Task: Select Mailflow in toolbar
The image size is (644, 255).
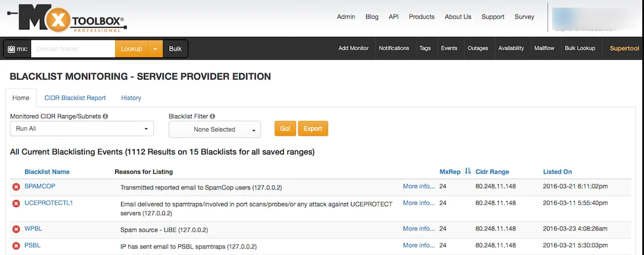Action: (544, 48)
